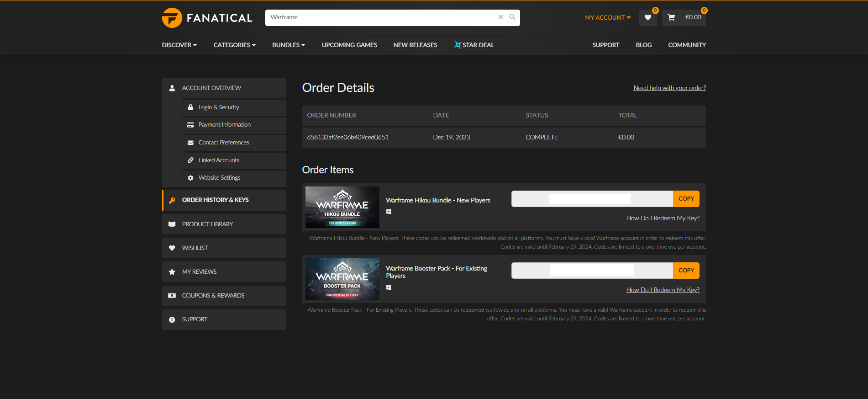Open Coupons & Rewards
The image size is (868, 399).
pos(224,296)
